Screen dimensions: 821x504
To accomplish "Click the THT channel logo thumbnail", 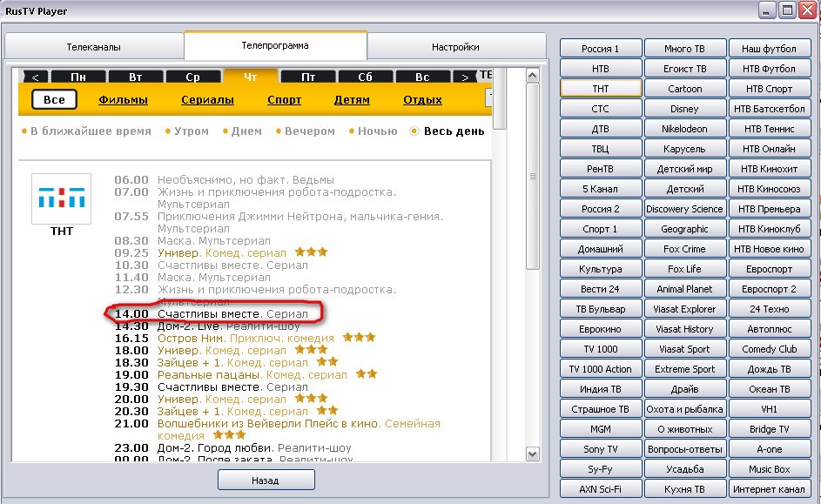I will [x=61, y=197].
